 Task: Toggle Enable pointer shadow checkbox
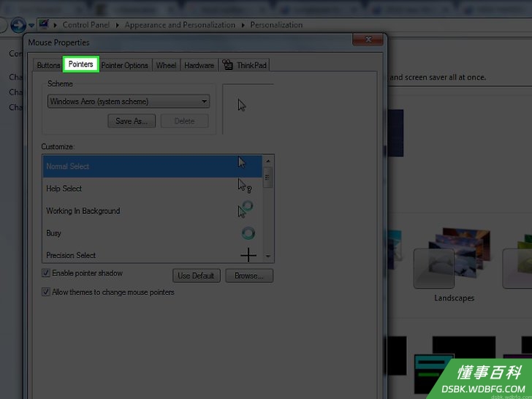pos(46,273)
